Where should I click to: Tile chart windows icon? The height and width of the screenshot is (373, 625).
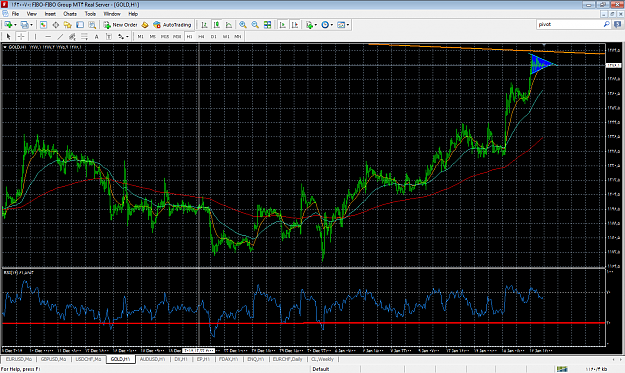(x=267, y=25)
